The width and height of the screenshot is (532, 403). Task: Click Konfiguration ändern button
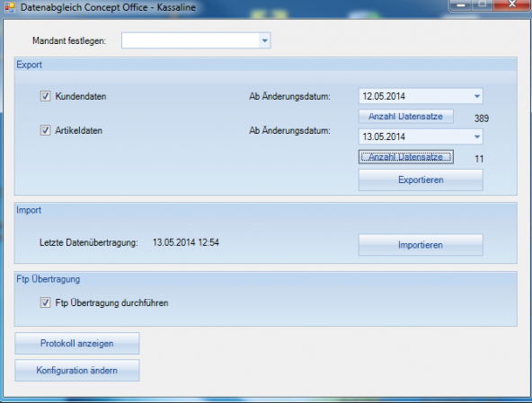tap(77, 370)
